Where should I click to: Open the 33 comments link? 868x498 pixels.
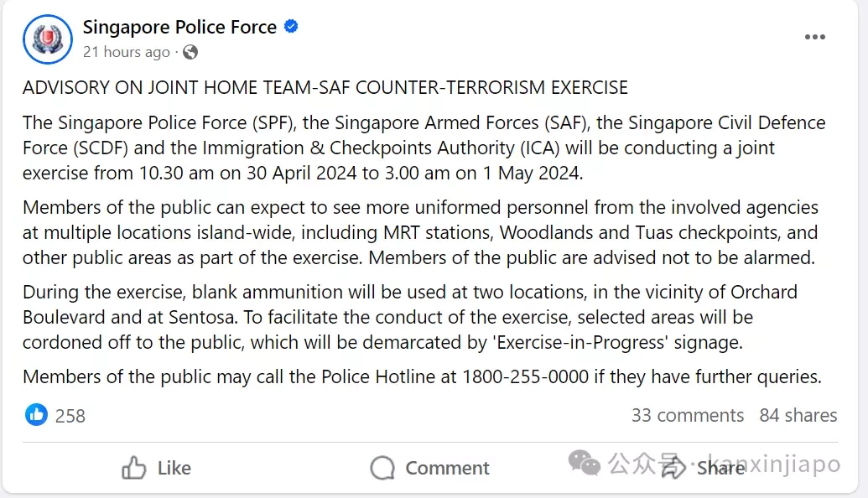(x=688, y=415)
